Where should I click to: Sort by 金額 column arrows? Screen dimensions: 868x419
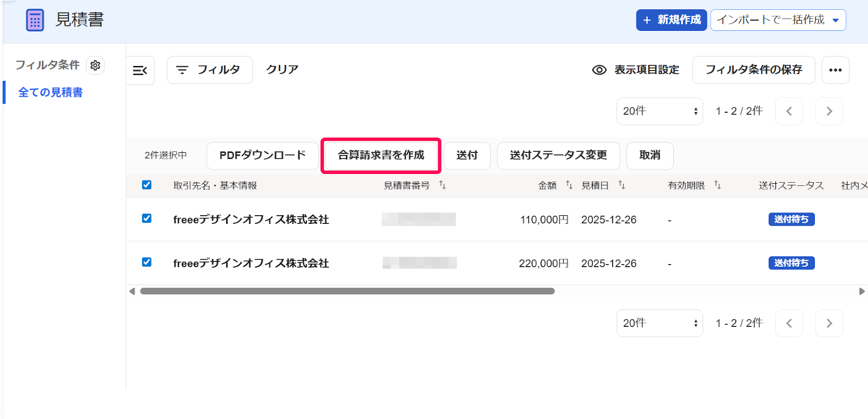(x=569, y=185)
